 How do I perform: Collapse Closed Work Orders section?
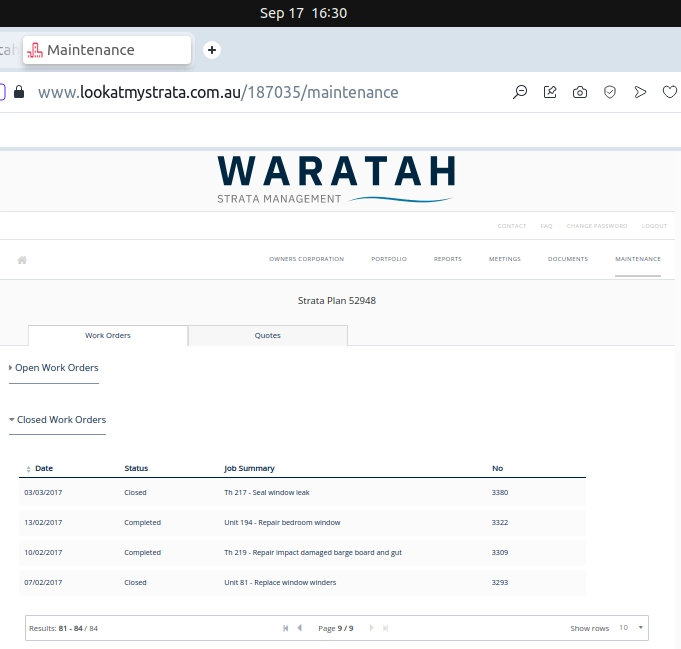coord(57,420)
